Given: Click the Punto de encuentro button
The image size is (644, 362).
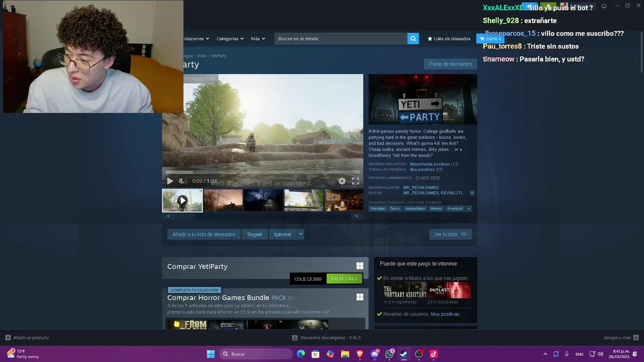Looking at the screenshot, I should click(450, 64).
